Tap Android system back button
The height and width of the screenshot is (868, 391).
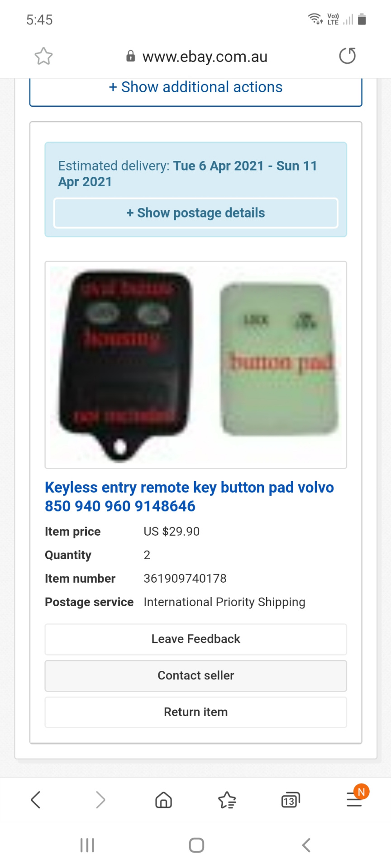[306, 845]
